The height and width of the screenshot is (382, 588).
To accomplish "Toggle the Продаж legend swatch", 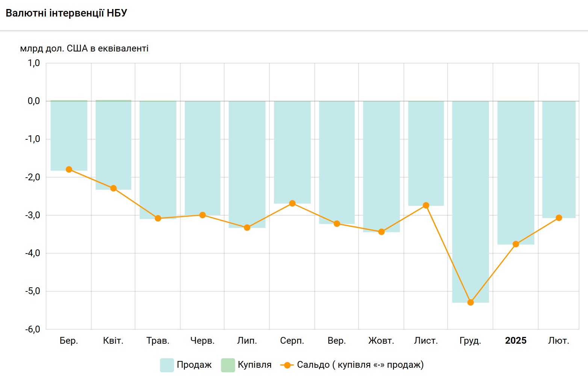I will [x=167, y=365].
